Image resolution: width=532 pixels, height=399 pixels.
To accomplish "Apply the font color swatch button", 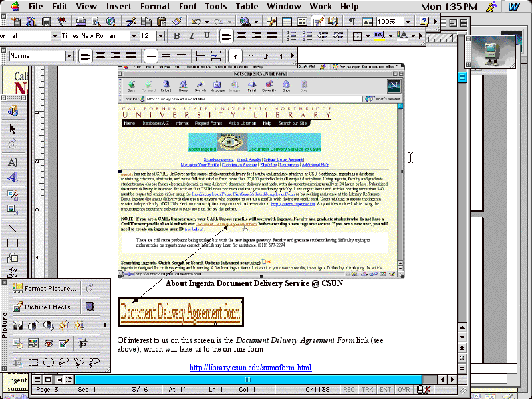I will click(x=402, y=36).
